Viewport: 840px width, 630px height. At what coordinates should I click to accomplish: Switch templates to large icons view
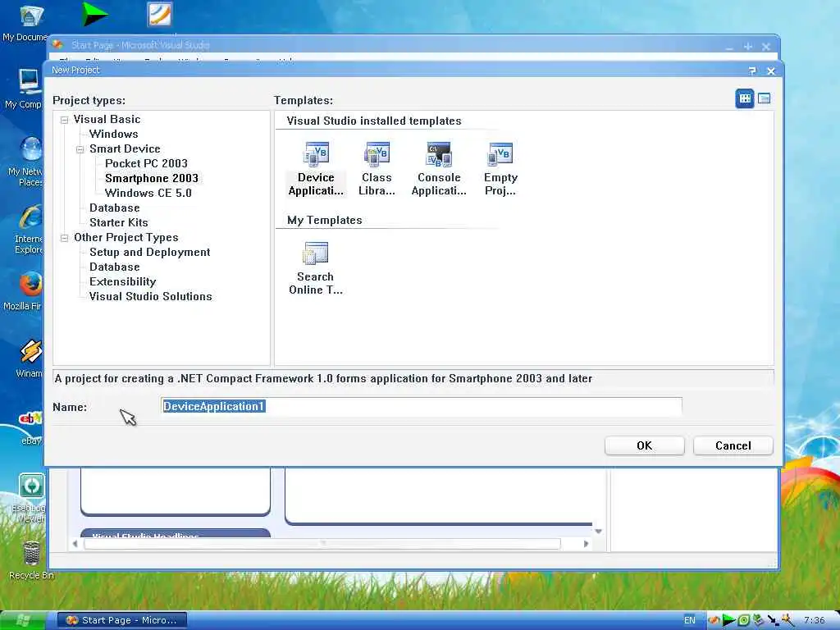(745, 98)
